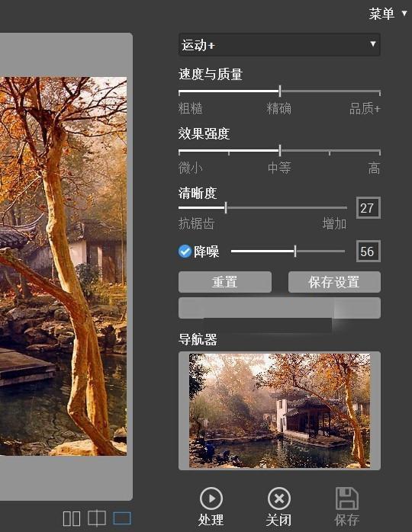Click the 保存 floppy disk icon
This screenshot has width=412, height=532.
pos(347,498)
